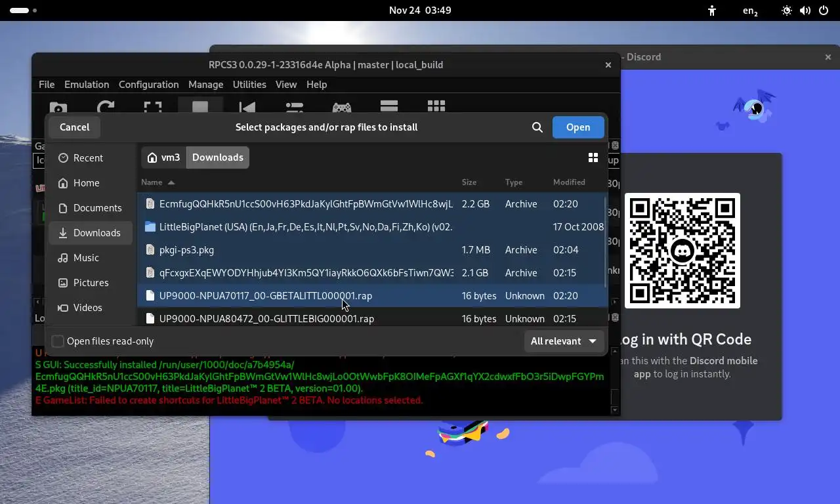Open Videos in the sidebar

pos(89,308)
